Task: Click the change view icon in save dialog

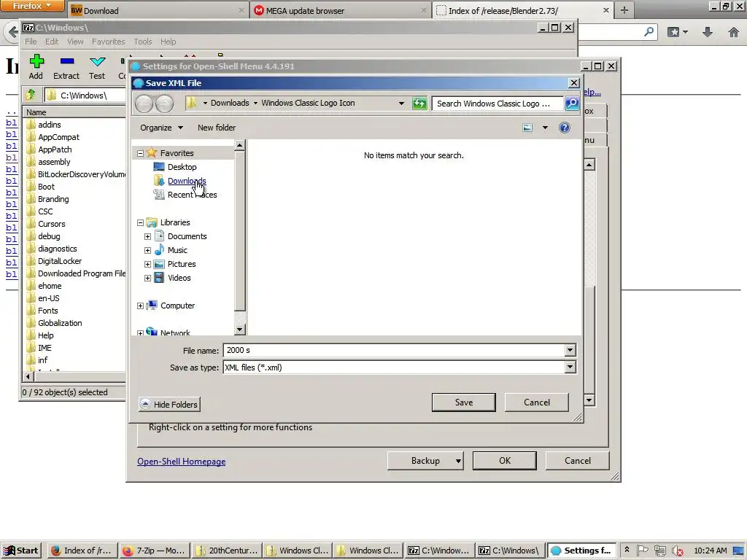Action: (x=527, y=128)
